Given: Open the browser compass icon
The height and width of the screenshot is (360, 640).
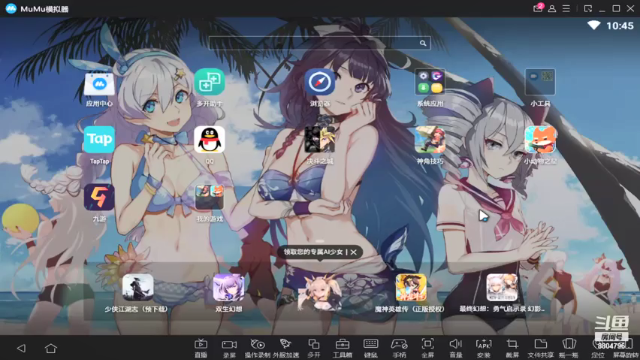Looking at the screenshot, I should [x=320, y=82].
